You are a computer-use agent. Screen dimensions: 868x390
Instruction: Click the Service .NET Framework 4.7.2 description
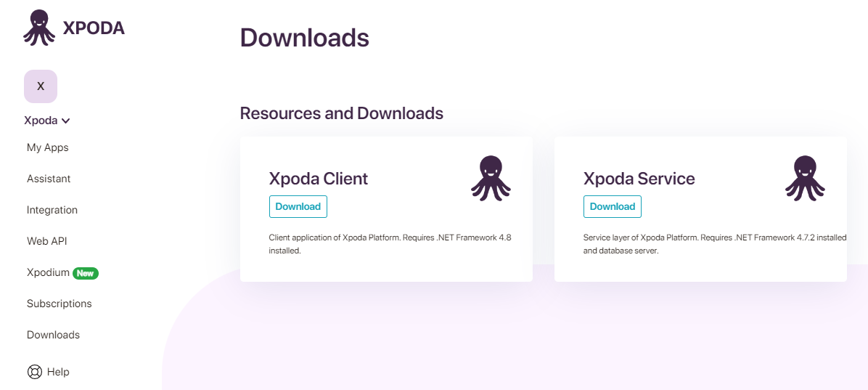click(715, 244)
